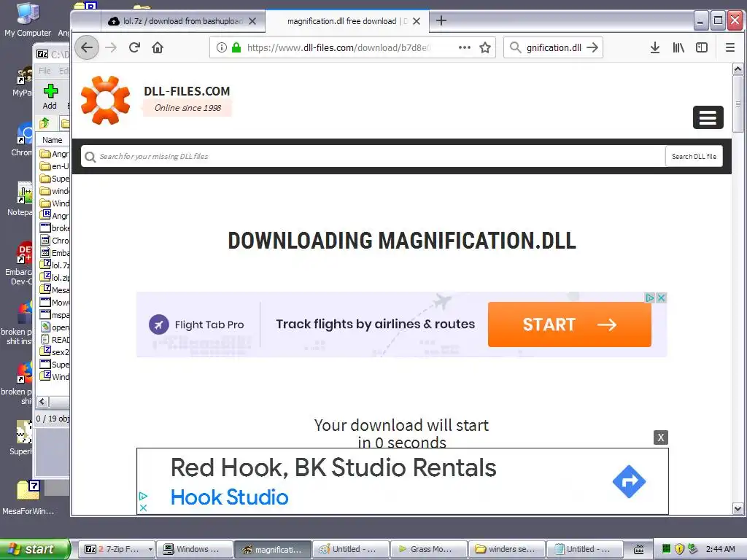The width and height of the screenshot is (747, 560).
Task: Click the missing DLL files search field
Action: coord(373,156)
